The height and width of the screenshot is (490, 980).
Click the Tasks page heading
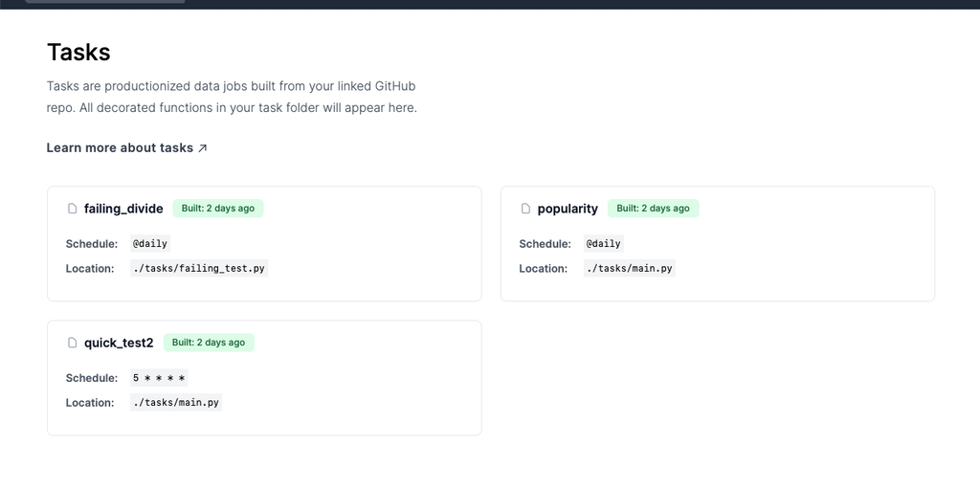(x=78, y=53)
